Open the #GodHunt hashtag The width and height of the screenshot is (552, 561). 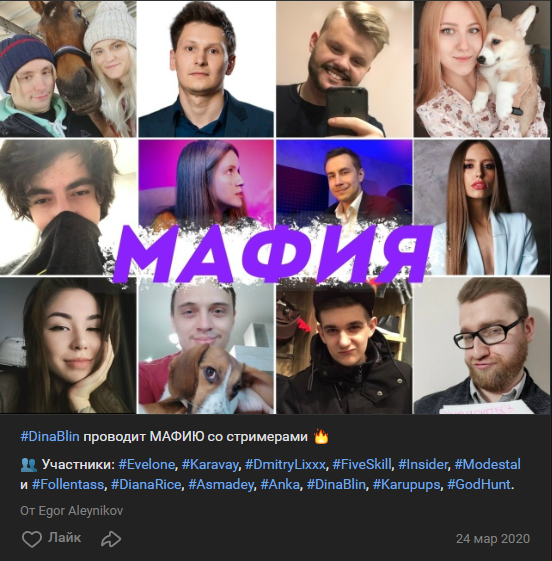pos(479,485)
